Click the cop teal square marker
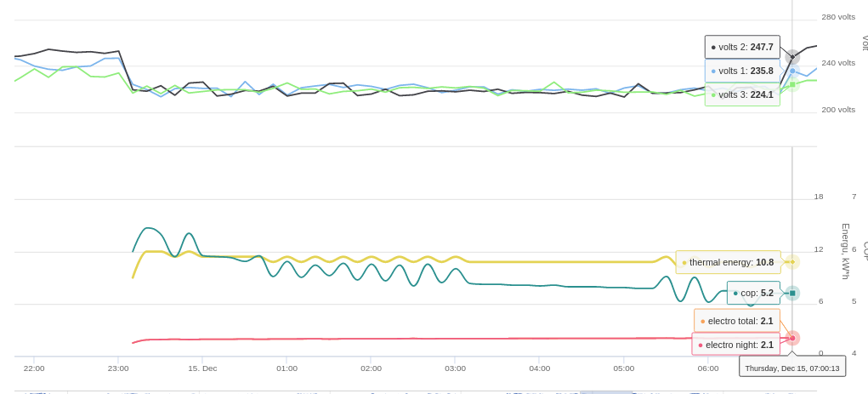 click(792, 293)
